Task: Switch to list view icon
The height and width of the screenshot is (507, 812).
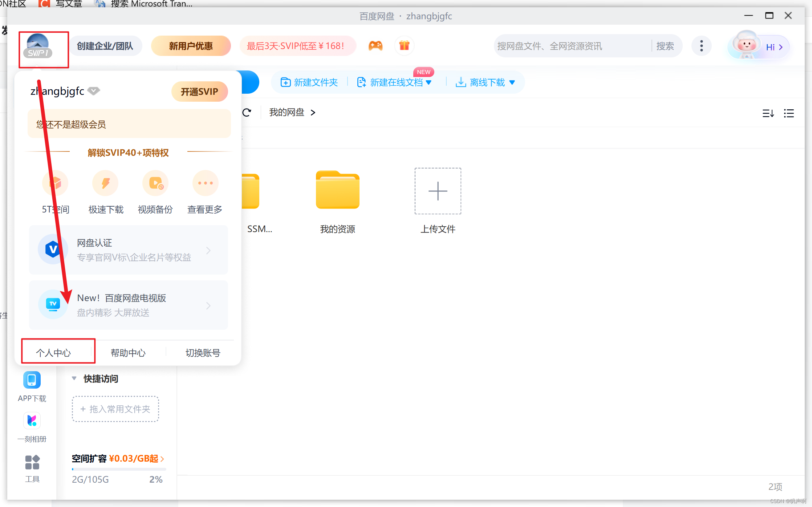Action: point(789,113)
